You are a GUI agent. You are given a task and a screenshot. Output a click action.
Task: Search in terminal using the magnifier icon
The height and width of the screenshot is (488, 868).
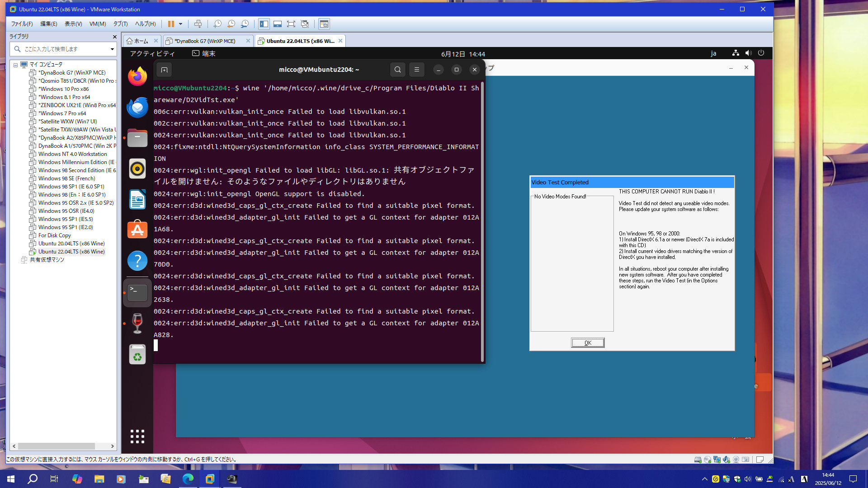[x=397, y=70]
